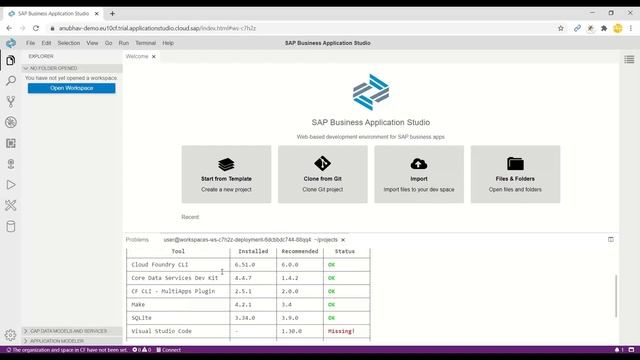Open the Run Configurations icon

tap(11, 164)
